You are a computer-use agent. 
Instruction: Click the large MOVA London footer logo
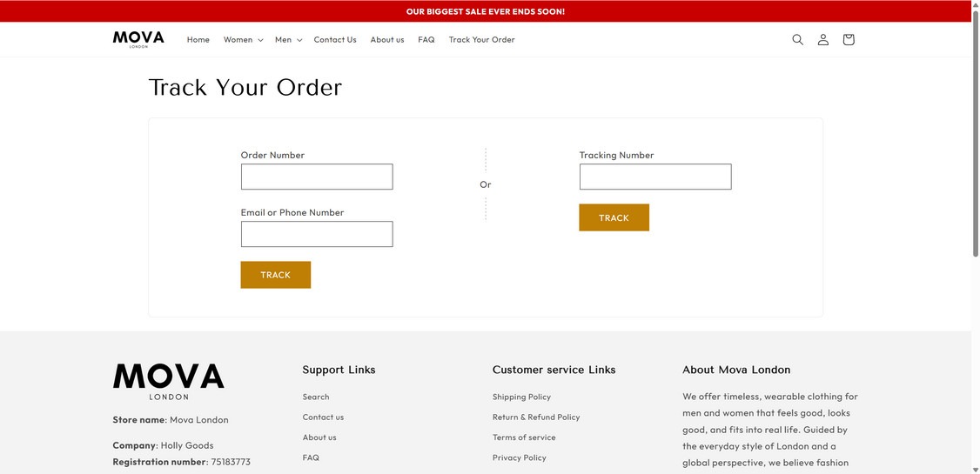click(x=169, y=382)
